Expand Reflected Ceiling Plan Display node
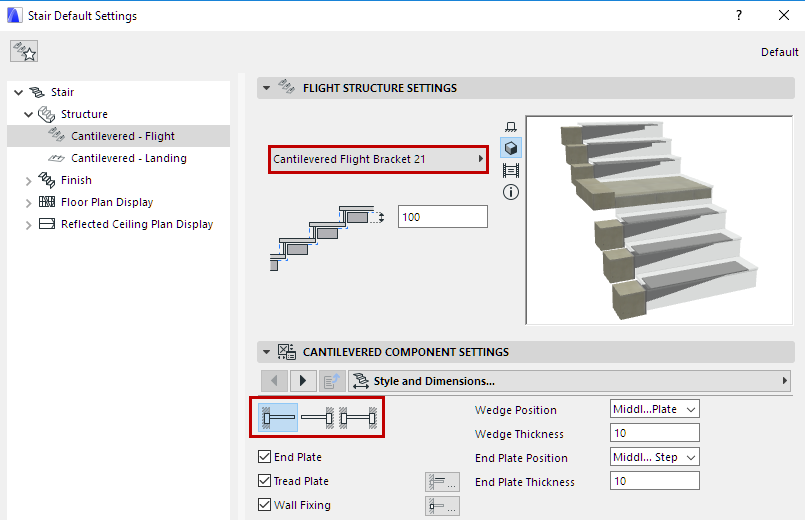 point(29,225)
